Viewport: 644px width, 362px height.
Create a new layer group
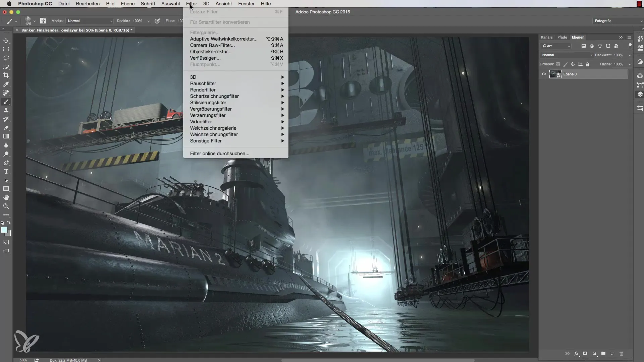(603, 354)
